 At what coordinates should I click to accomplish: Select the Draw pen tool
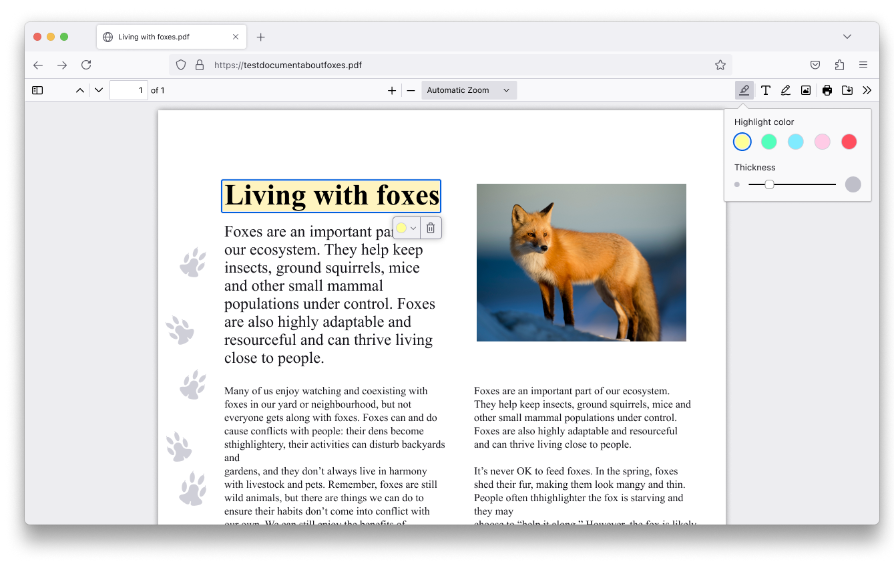pos(786,90)
